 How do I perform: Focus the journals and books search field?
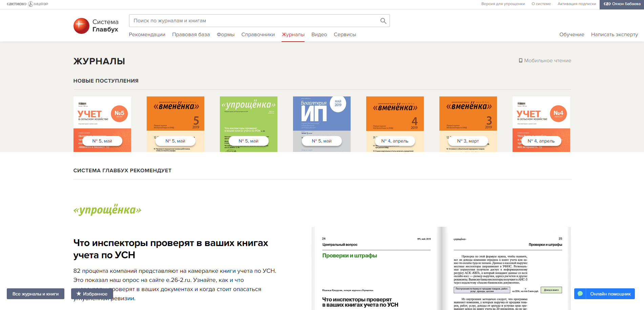pyautogui.click(x=254, y=21)
